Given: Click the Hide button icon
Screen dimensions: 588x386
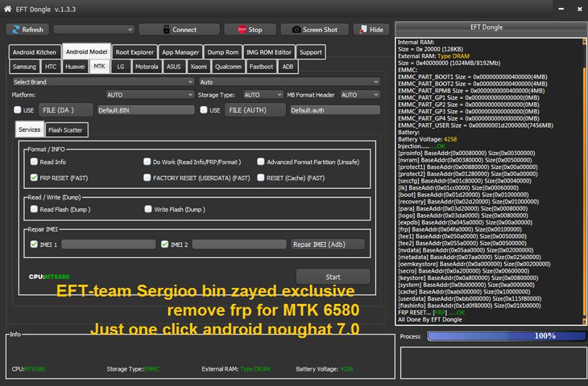Looking at the screenshot, I should (x=363, y=29).
